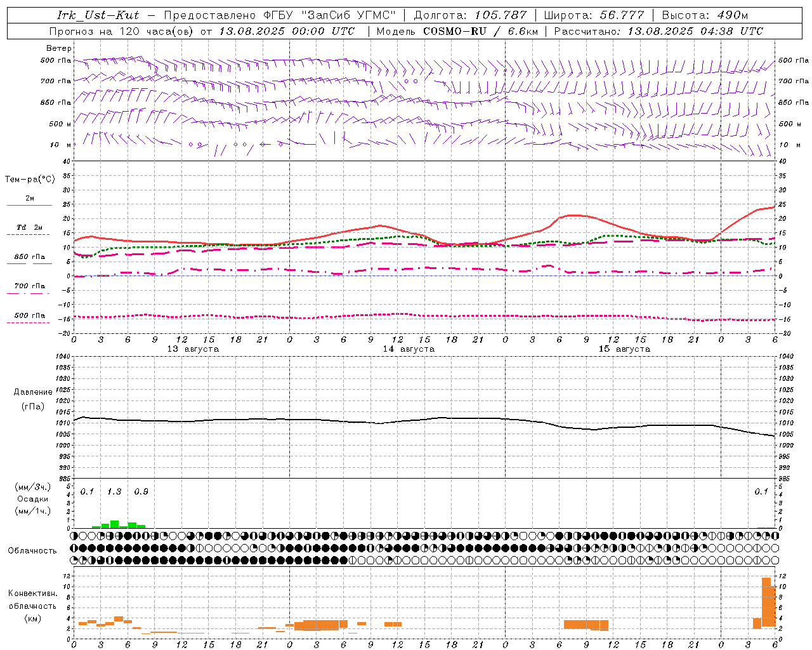Click the 0.9 precipitation amount value
812x650 pixels.
point(141,492)
